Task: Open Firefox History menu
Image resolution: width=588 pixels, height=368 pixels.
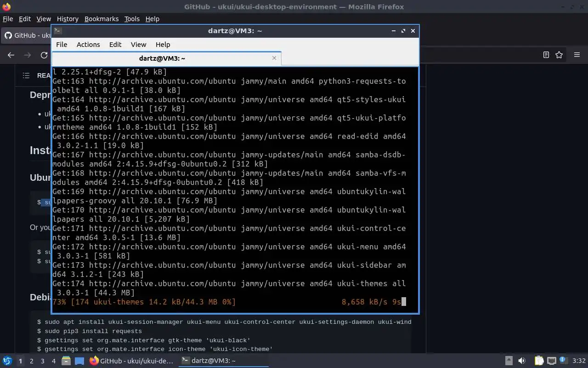Action: click(68, 19)
